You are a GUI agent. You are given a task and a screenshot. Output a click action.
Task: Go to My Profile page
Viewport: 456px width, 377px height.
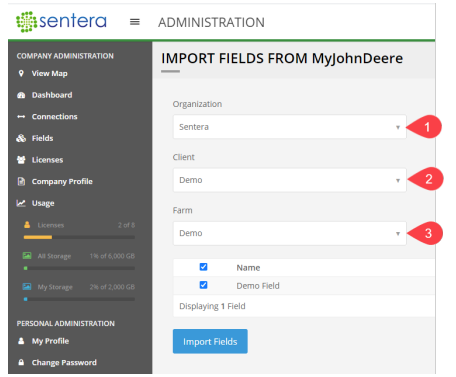coord(50,341)
